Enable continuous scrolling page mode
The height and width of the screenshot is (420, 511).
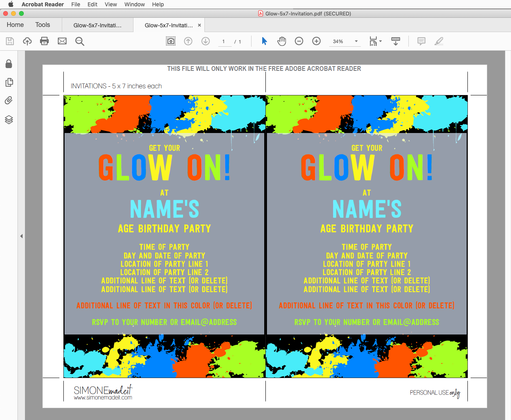[396, 41]
